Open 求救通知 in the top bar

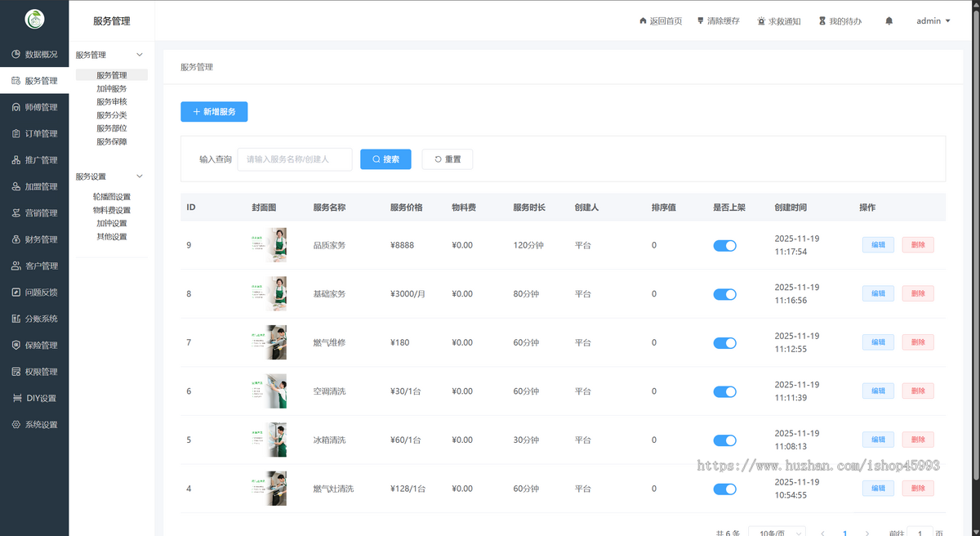point(778,20)
